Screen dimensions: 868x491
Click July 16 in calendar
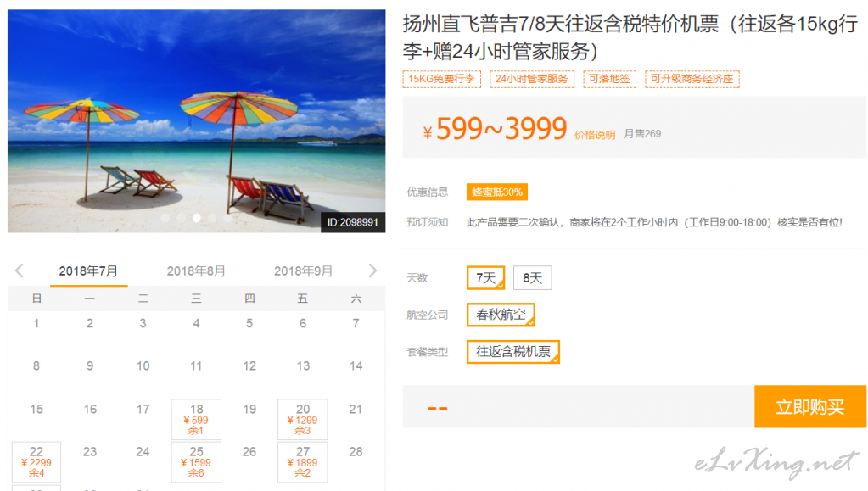(90, 409)
